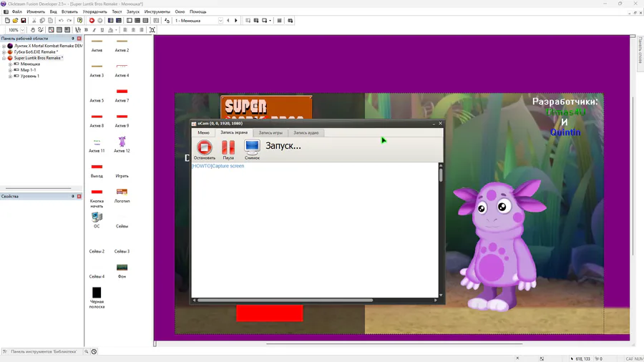Switch to oCam Запись аудио tab
Screen dimensions: 644x362
pos(306,133)
